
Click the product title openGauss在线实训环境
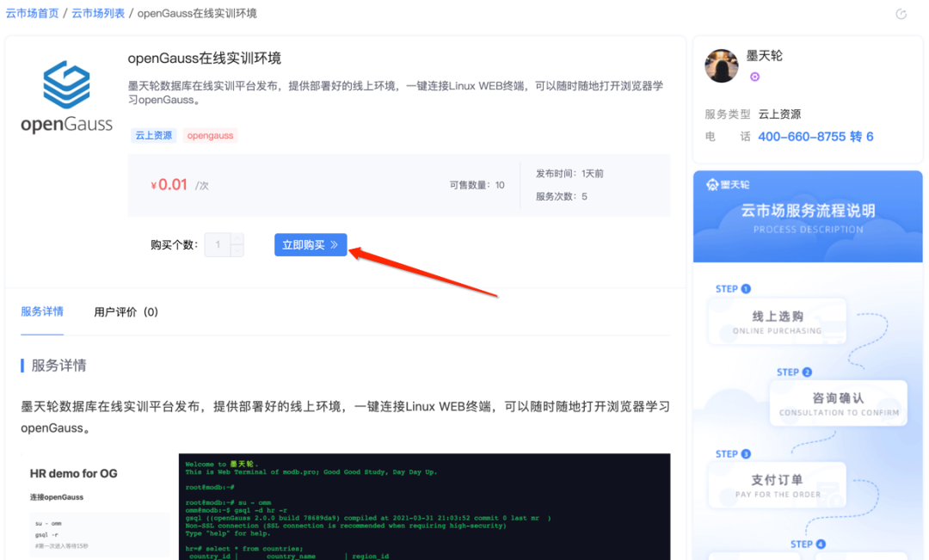click(x=205, y=58)
